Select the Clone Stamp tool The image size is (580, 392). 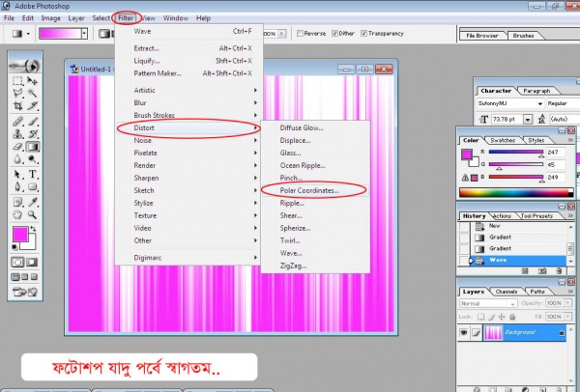click(17, 134)
